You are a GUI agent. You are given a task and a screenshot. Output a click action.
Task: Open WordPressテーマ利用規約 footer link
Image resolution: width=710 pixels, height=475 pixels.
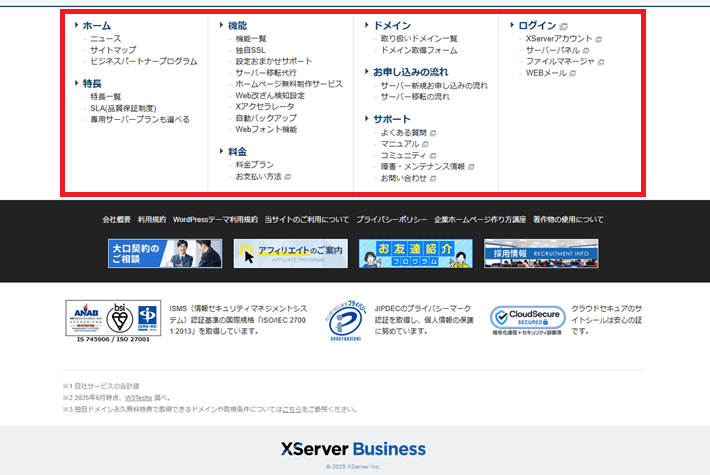point(215,220)
